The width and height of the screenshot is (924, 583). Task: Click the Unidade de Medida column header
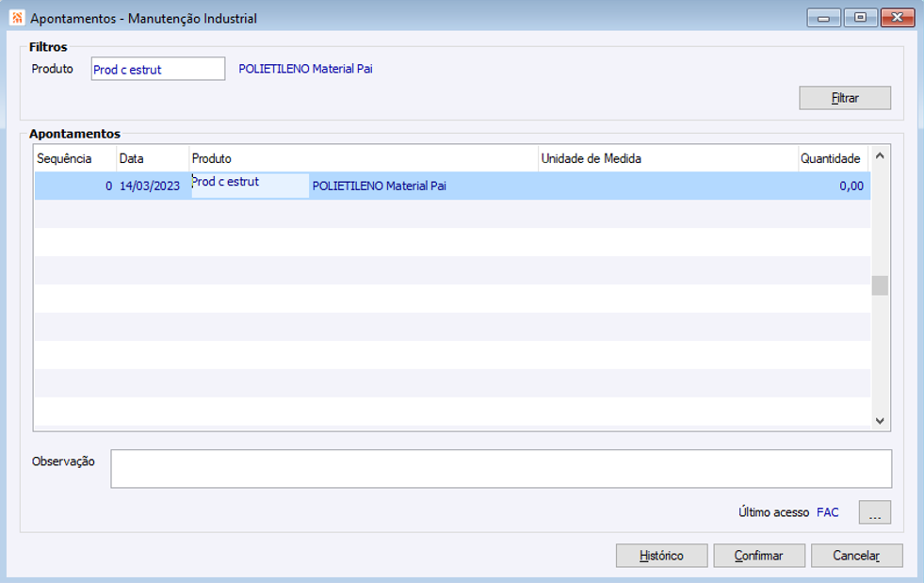[x=668, y=158]
